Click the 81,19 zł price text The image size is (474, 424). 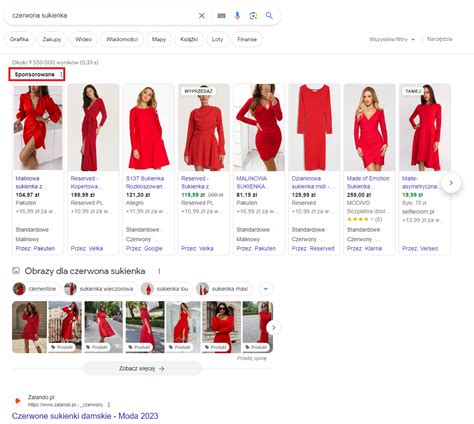tap(247, 195)
